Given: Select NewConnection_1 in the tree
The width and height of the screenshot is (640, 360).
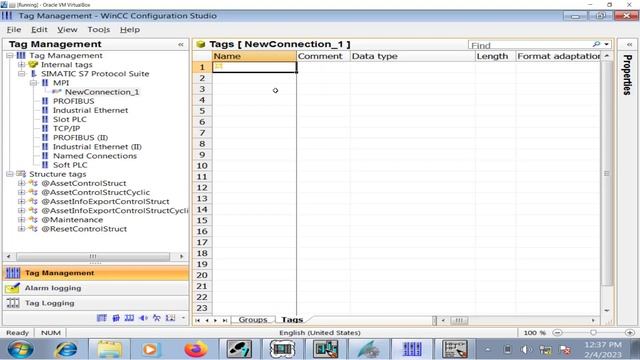Looking at the screenshot, I should [102, 92].
